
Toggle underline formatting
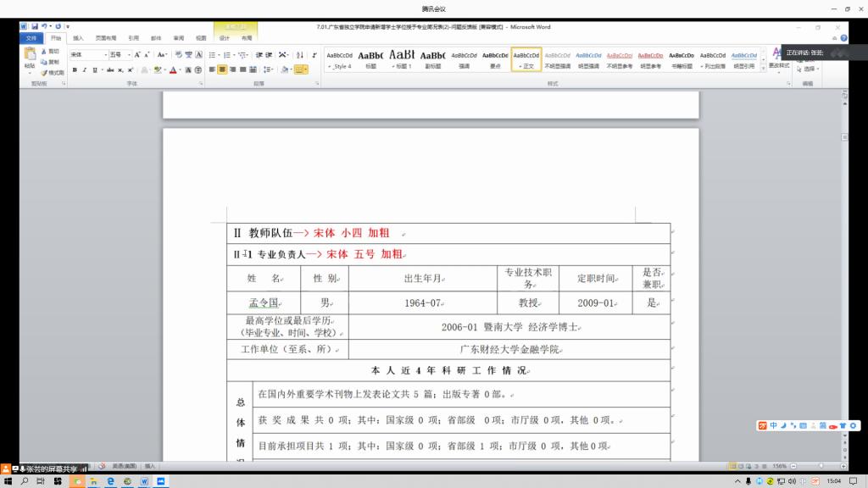95,70
